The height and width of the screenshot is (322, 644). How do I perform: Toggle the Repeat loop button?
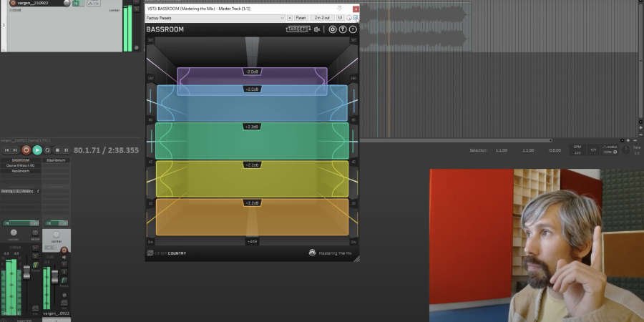coord(48,150)
